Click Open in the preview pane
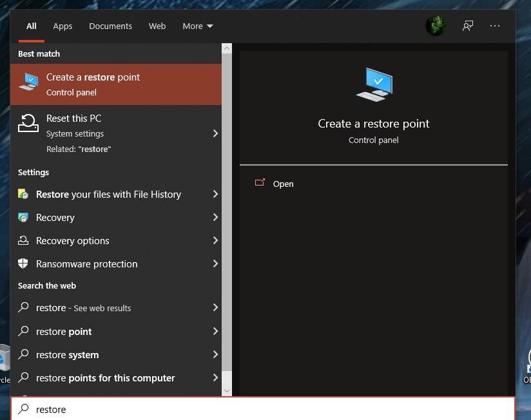The width and height of the screenshot is (531, 420). pyautogui.click(x=283, y=184)
